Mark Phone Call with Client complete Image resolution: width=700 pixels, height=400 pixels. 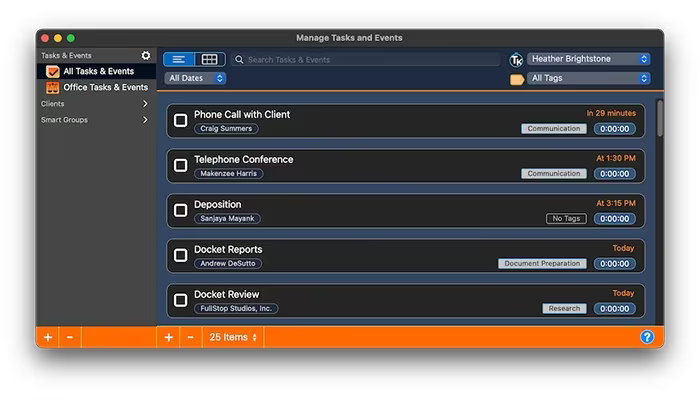[x=180, y=121]
